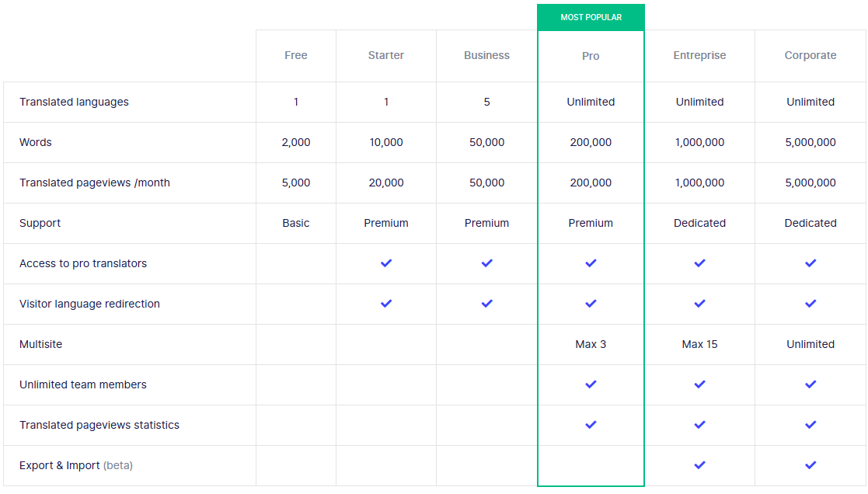Click the Entreprise checkmark for Export & Import
This screenshot has height=494, width=868.
[x=699, y=465]
